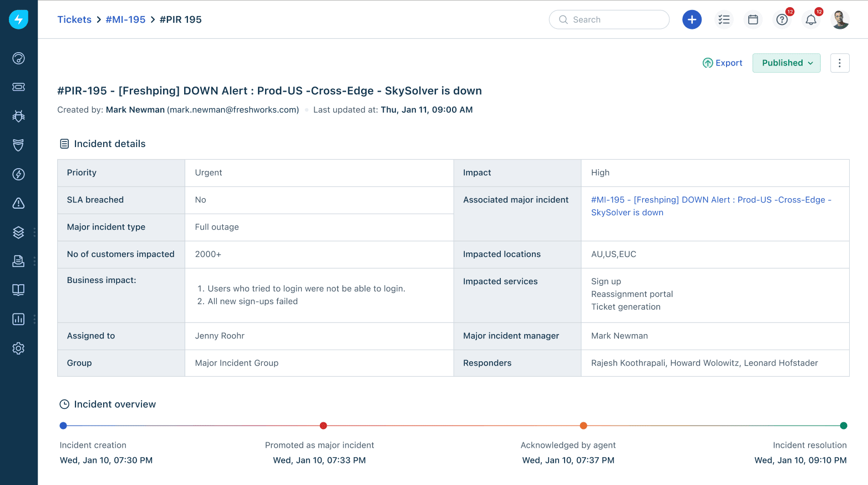Click the #PIR 195 breadcrumb item
This screenshot has height=485, width=868.
click(181, 19)
